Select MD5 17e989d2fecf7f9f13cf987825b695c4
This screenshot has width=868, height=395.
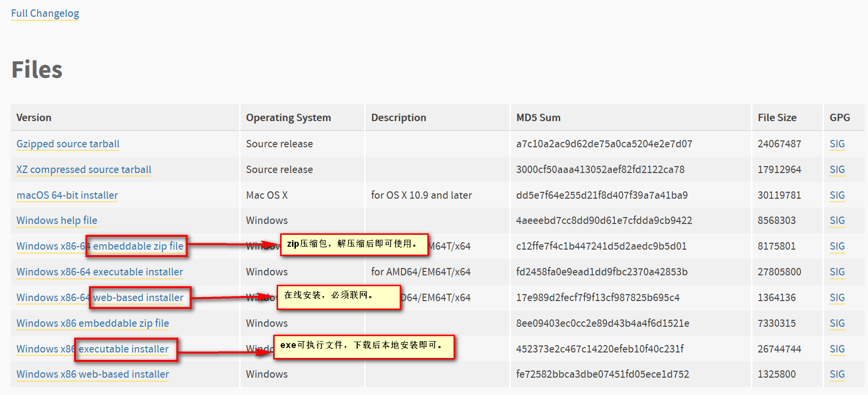point(598,298)
